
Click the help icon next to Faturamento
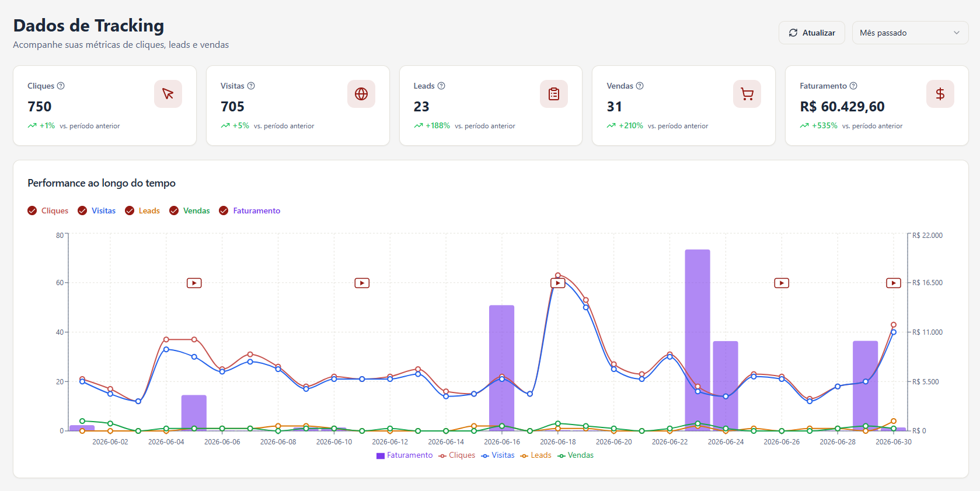coord(853,86)
